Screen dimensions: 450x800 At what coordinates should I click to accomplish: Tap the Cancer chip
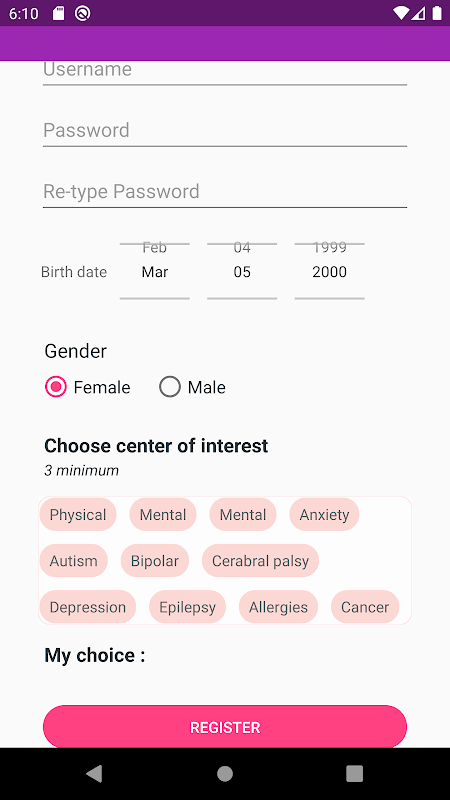coord(365,607)
